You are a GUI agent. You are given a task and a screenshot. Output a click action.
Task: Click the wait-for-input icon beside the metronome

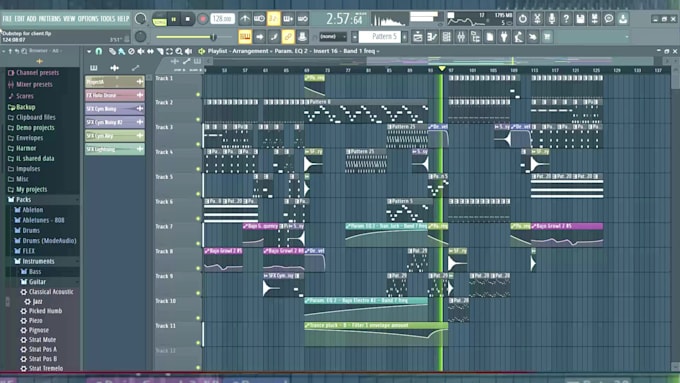click(x=259, y=19)
